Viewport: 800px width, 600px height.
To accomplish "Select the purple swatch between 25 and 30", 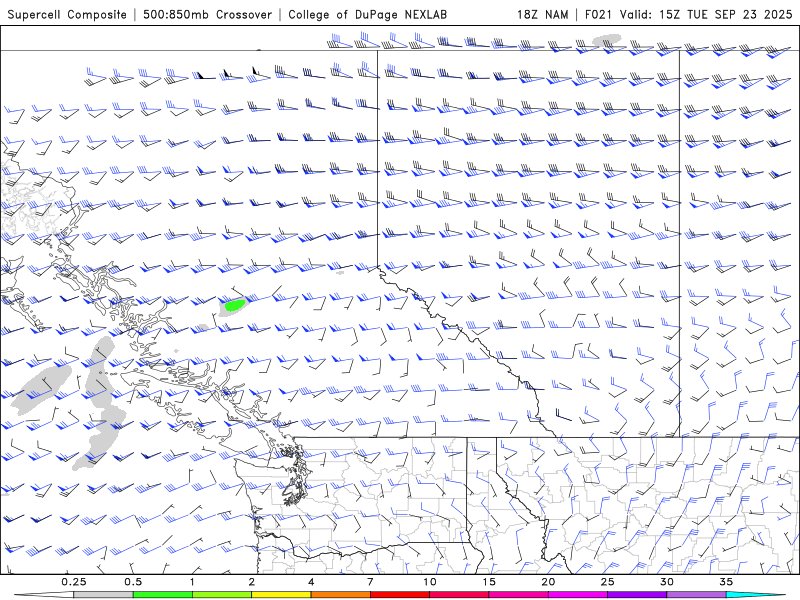I will click(637, 595).
